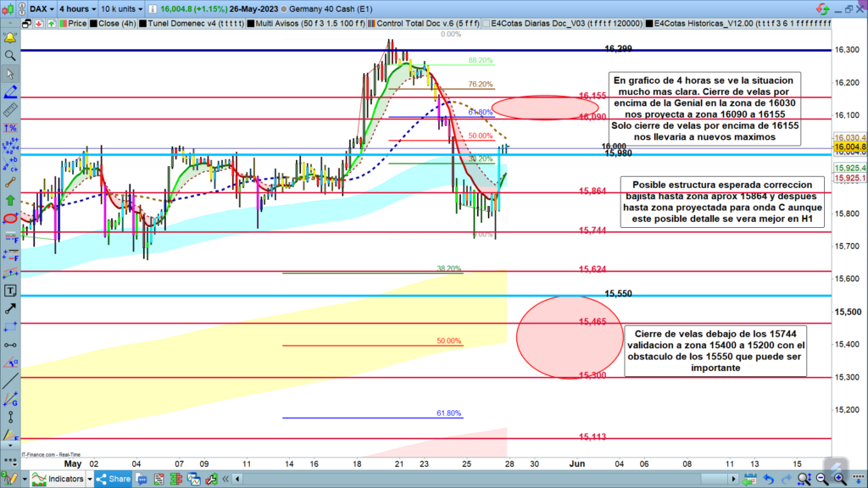Click the Share button

114,480
